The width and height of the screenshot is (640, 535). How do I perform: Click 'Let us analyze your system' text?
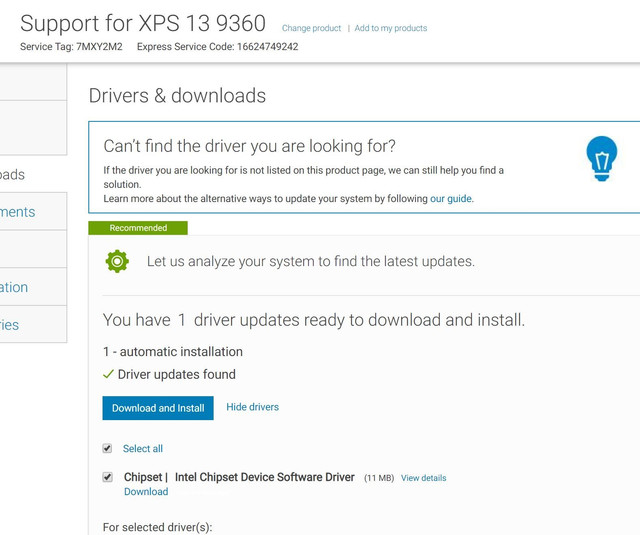pyautogui.click(x=311, y=261)
